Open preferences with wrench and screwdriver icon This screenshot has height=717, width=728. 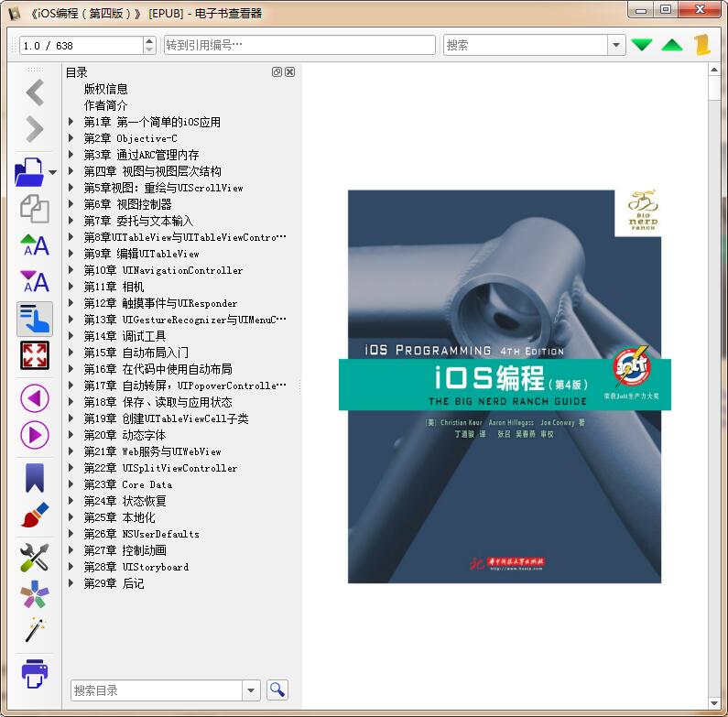(x=35, y=557)
